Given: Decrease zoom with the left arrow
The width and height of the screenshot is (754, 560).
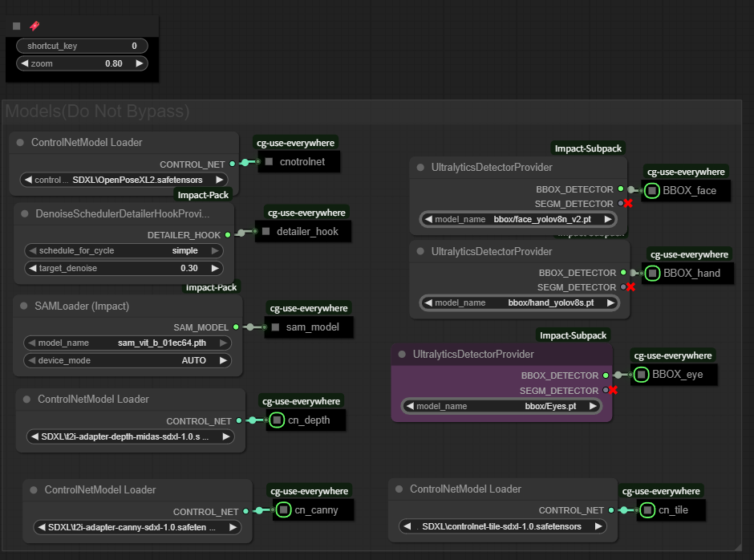Looking at the screenshot, I should pyautogui.click(x=25, y=63).
